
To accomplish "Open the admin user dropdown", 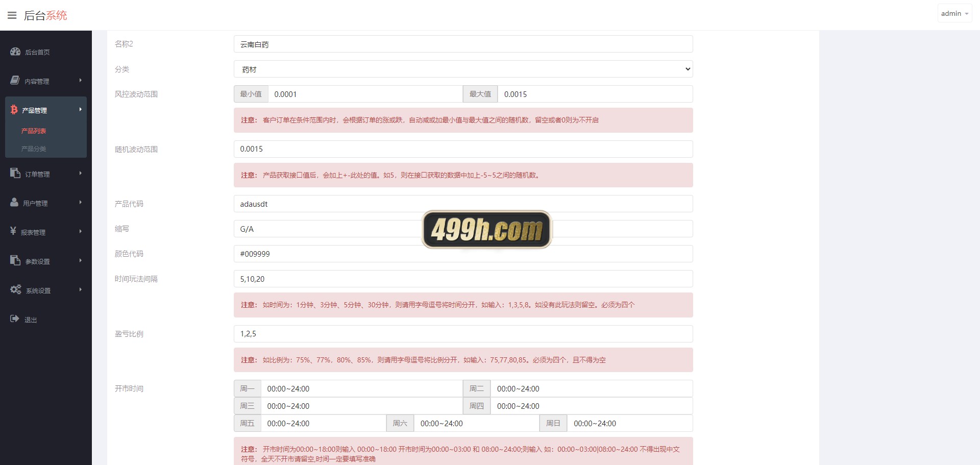I will point(954,14).
